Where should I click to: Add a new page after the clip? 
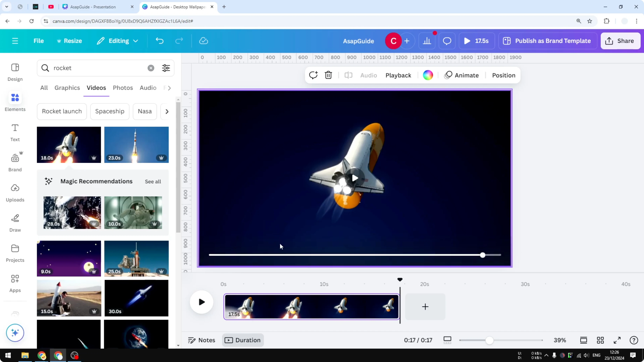point(425,307)
